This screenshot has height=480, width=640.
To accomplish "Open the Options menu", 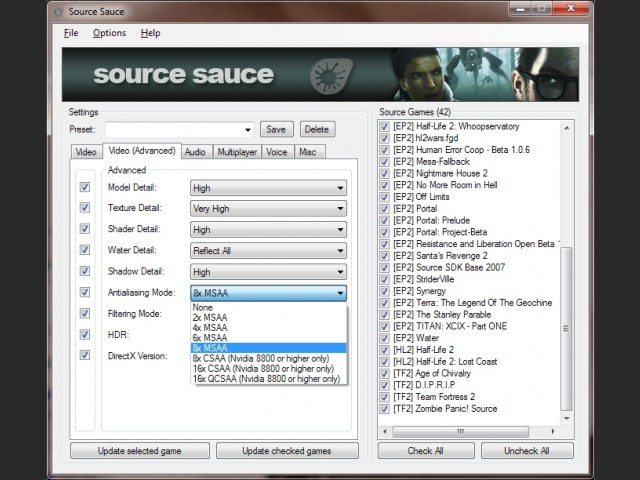I will 109,33.
